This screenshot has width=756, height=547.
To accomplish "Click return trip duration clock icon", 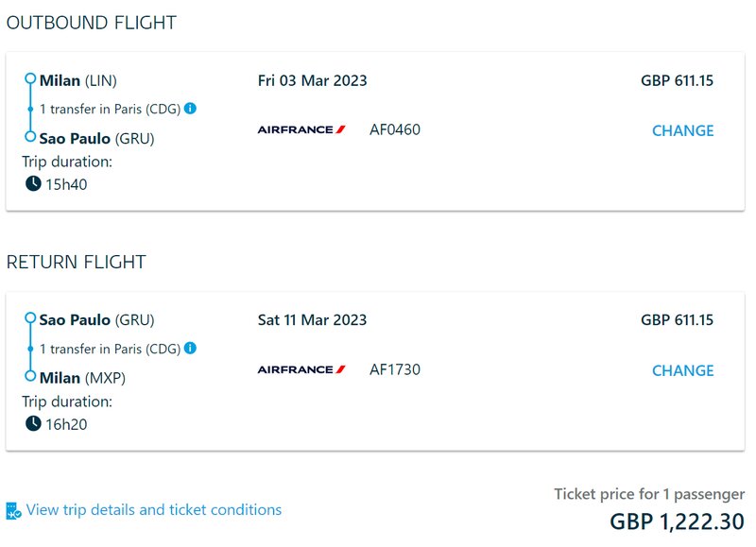I will (x=33, y=423).
